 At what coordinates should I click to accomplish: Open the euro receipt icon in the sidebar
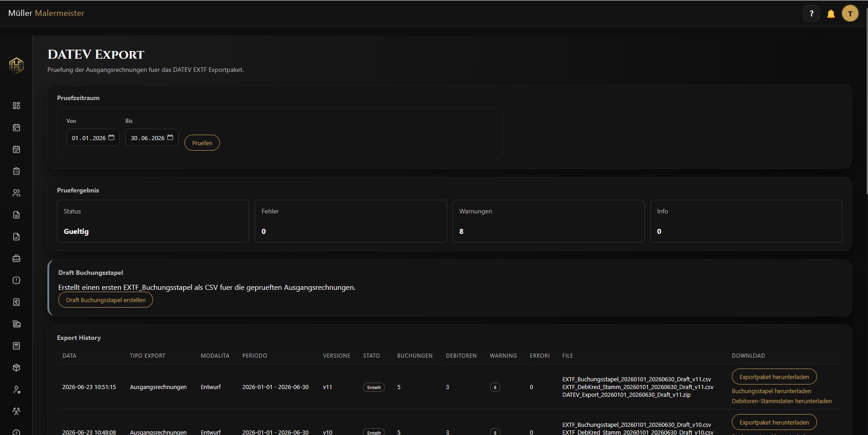pos(16,302)
